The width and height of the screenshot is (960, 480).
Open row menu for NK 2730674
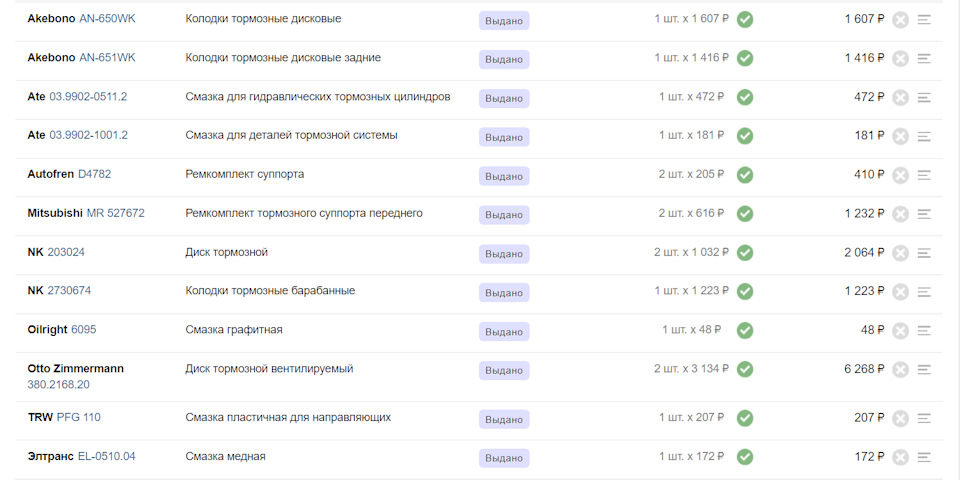924,291
